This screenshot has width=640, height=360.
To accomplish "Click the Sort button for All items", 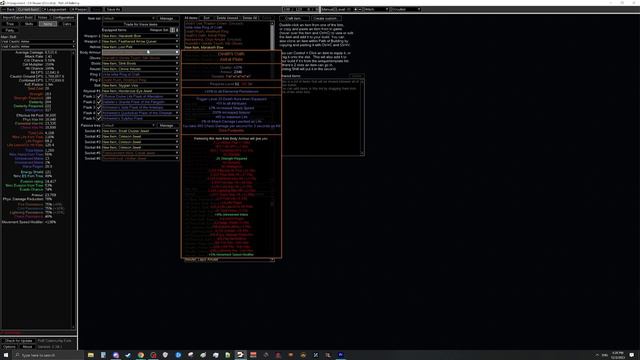I will click(207, 18).
